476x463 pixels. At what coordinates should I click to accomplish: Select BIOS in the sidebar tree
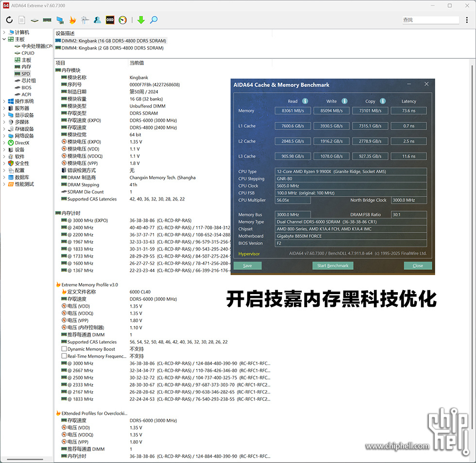tap(26, 88)
